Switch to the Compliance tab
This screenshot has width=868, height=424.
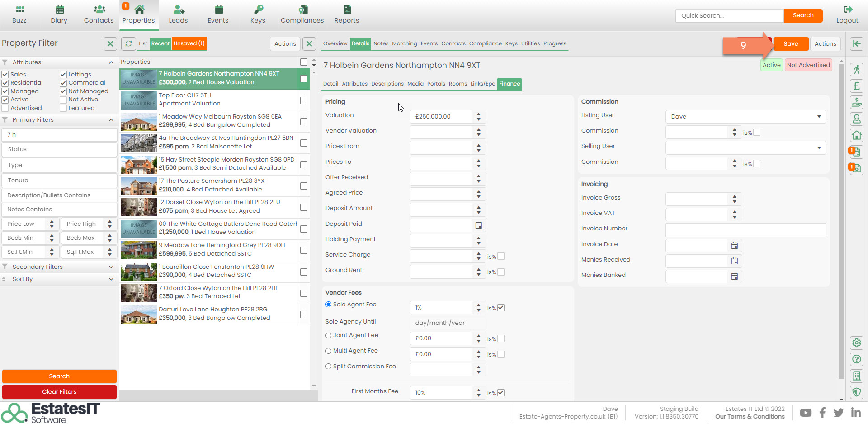pos(485,43)
